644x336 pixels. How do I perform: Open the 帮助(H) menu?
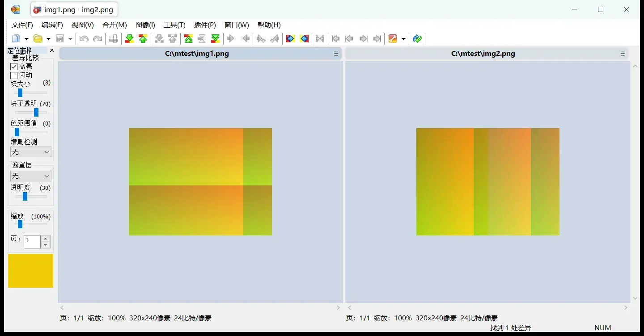(x=269, y=25)
